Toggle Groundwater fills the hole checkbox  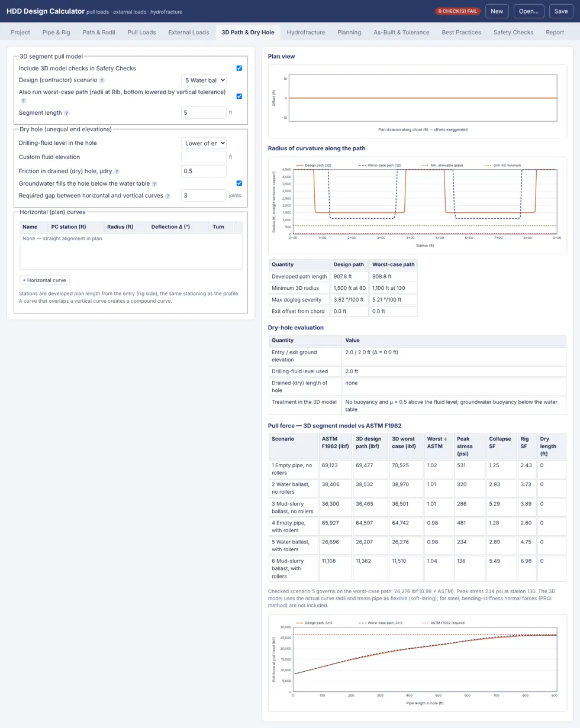click(239, 183)
